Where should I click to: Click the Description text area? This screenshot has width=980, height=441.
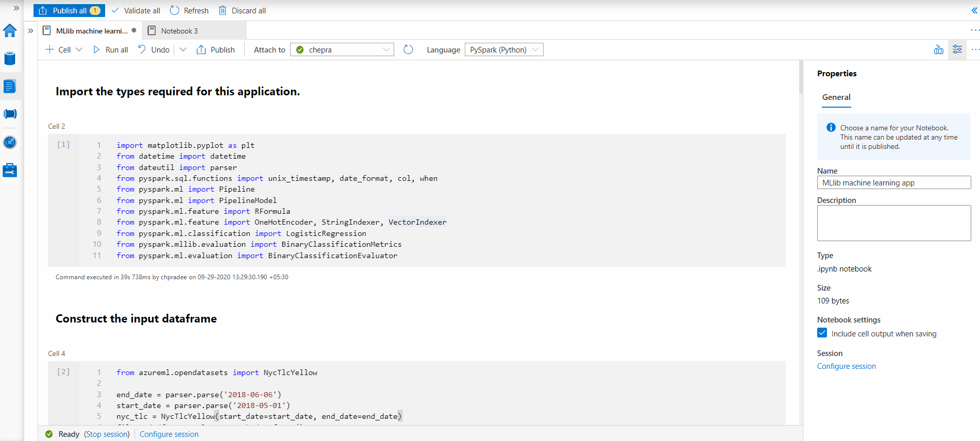click(x=894, y=223)
